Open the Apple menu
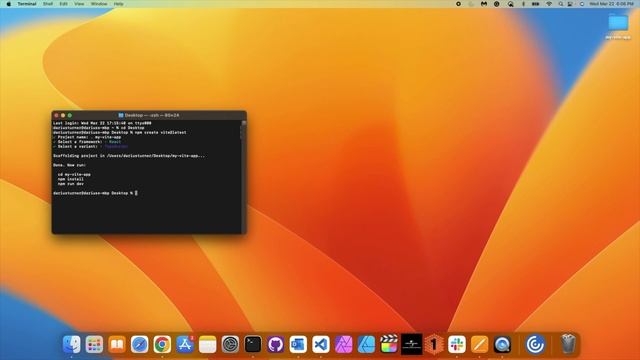The image size is (640, 360). coord(9,4)
